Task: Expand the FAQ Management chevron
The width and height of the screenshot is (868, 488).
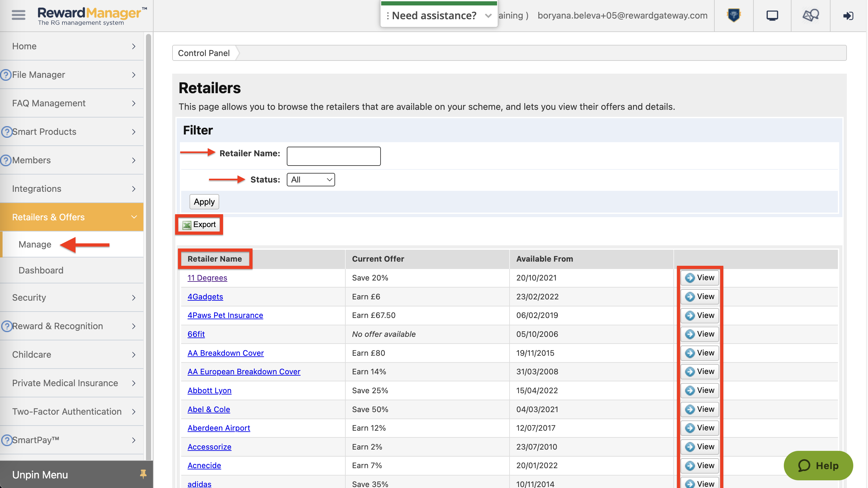Action: [x=134, y=103]
